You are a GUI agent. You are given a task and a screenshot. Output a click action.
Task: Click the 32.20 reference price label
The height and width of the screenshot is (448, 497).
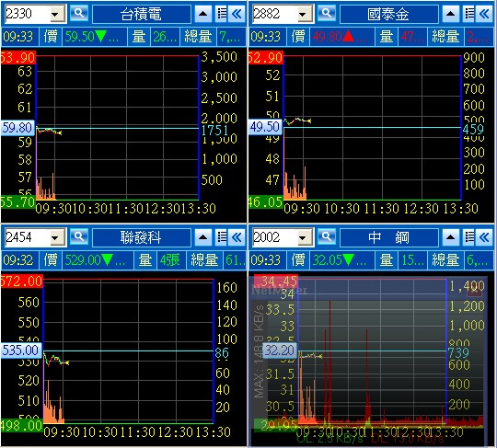coord(280,350)
